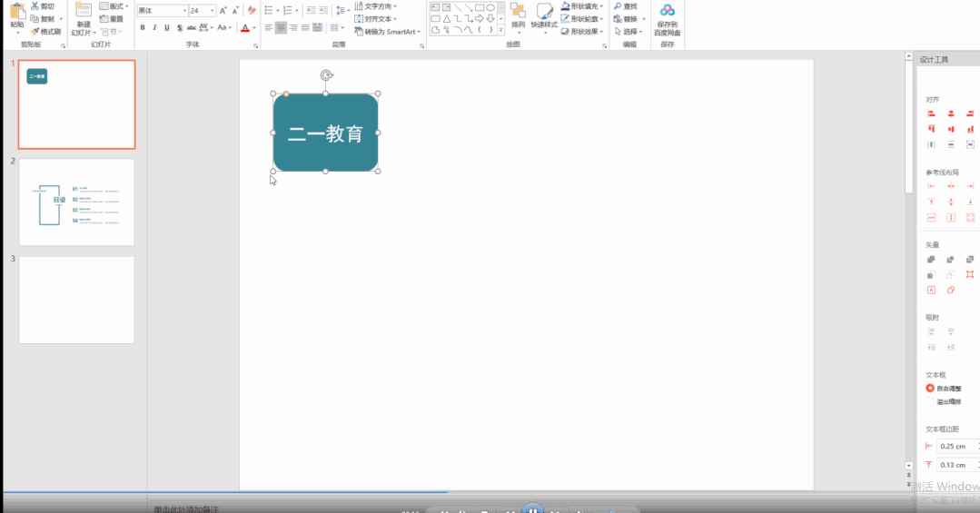The height and width of the screenshot is (513, 980).
Task: Toggle center text alignment
Action: tap(282, 27)
